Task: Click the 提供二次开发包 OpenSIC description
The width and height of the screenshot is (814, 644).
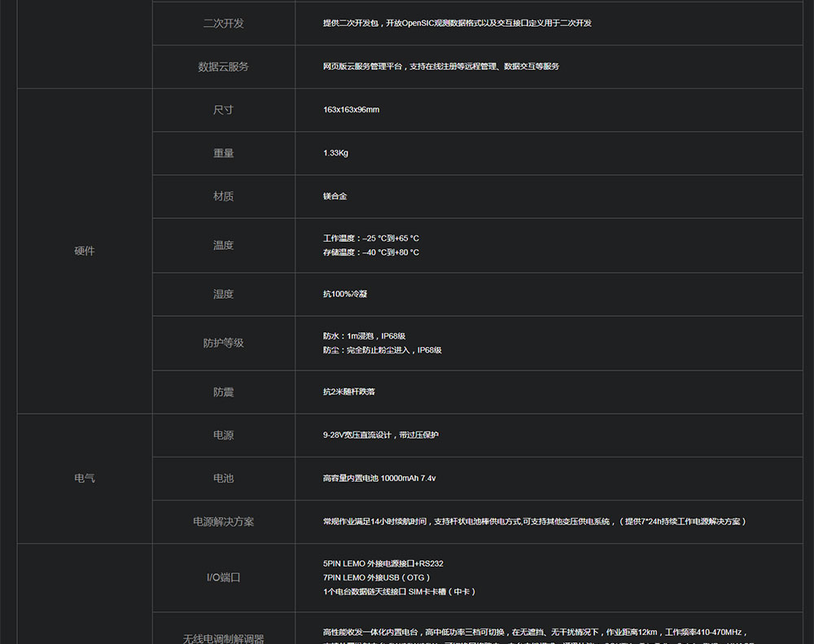Action: (x=457, y=23)
